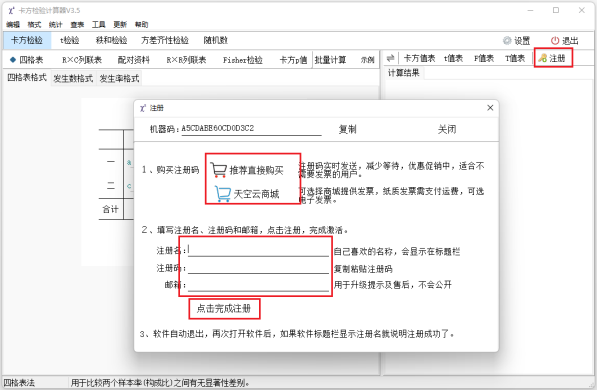Viewport: 597px width, 390px height.
Task: Open the t值表 lookup
Action: 453,58
